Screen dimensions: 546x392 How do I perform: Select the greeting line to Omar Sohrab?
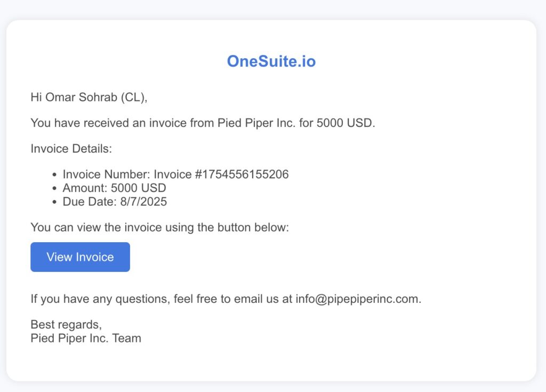click(89, 97)
